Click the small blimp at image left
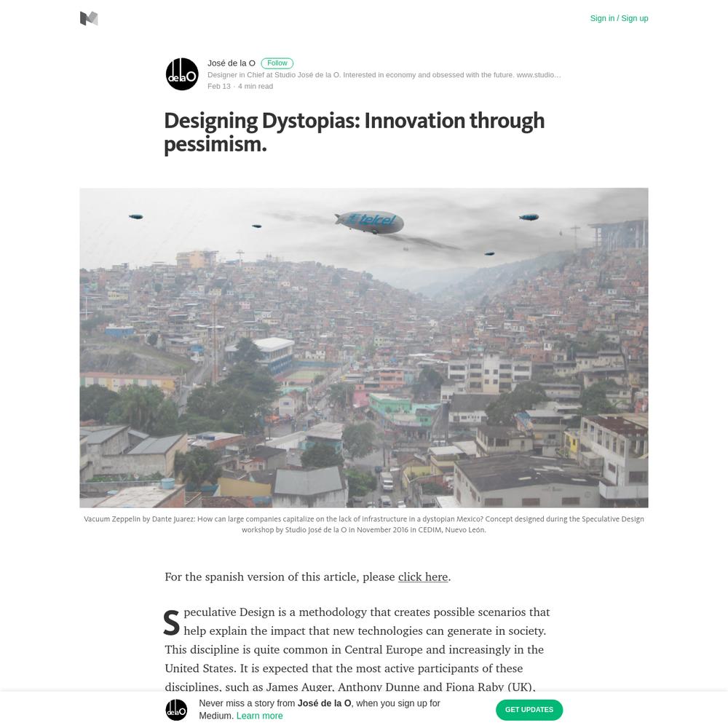This screenshot has width=728, height=728. click(x=135, y=217)
